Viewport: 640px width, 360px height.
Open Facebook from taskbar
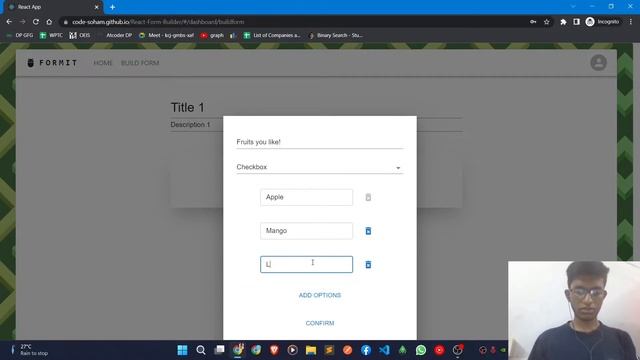366,350
